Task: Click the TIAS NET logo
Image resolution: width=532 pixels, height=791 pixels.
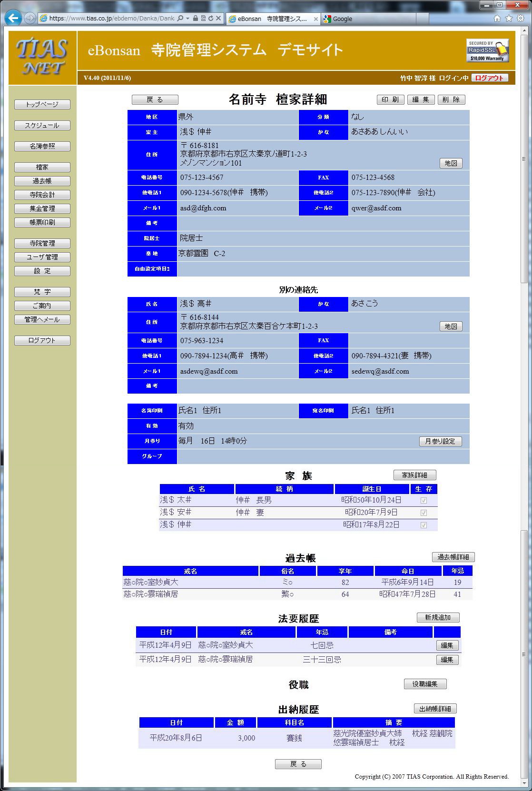Action: pos(42,58)
